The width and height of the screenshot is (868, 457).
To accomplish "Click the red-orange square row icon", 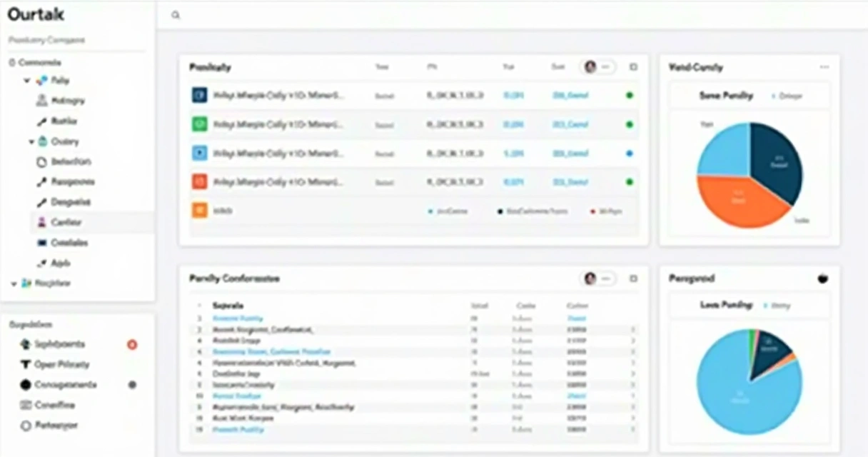I will point(199,182).
